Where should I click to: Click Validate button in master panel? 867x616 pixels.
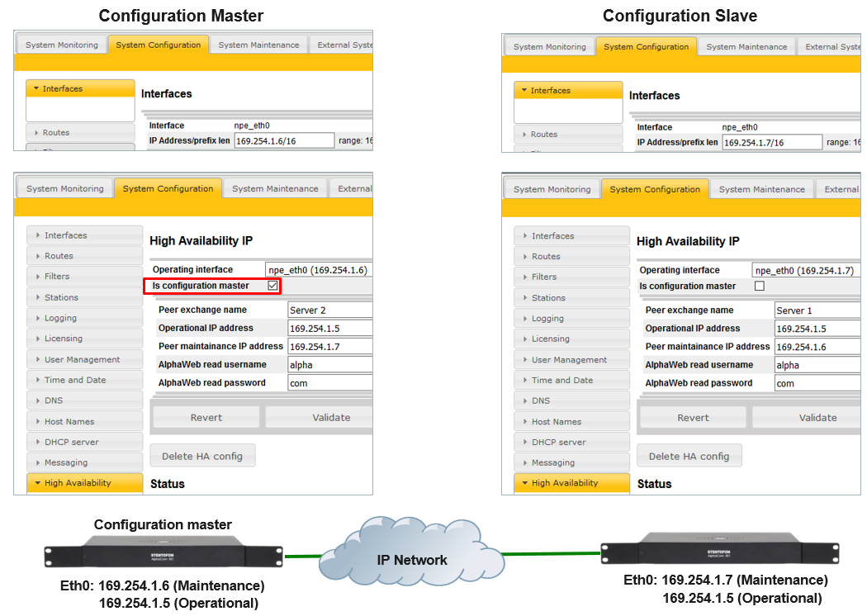coord(330,417)
